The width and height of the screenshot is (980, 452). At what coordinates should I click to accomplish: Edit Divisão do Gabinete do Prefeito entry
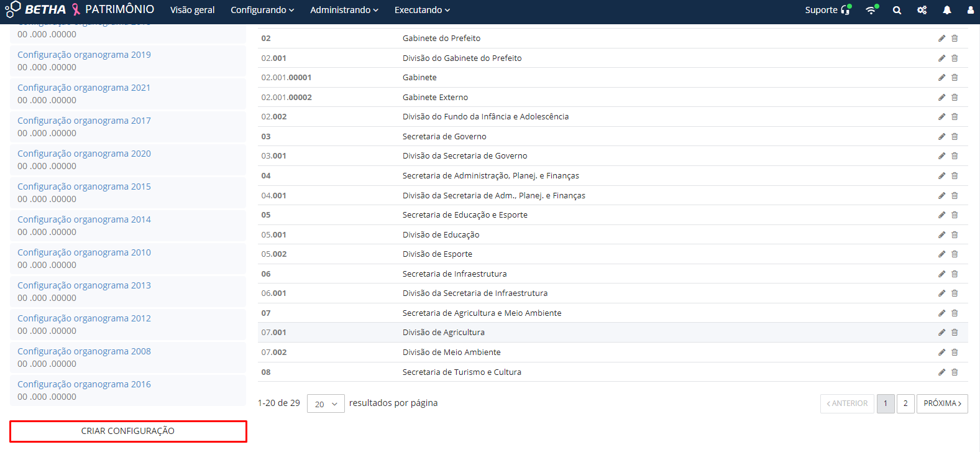tap(941, 58)
